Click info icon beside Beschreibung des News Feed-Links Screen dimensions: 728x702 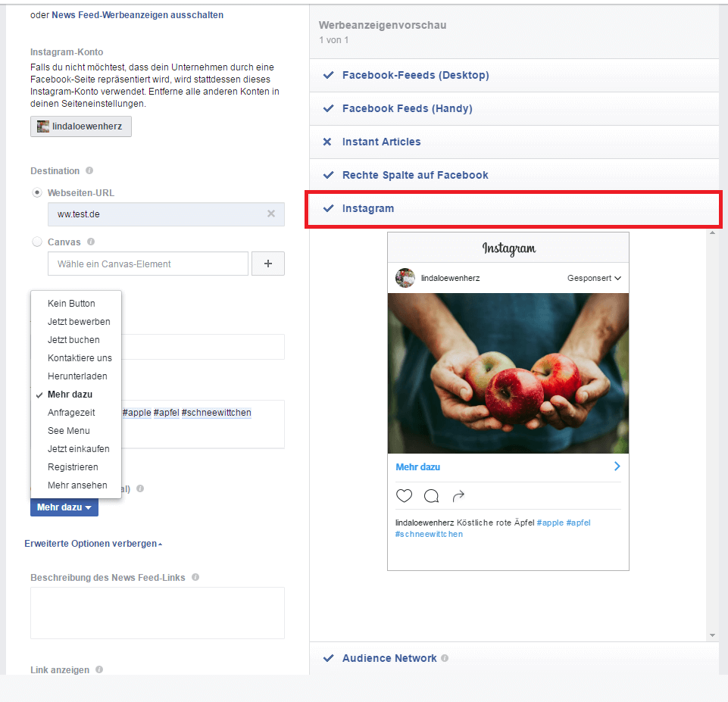click(x=195, y=577)
